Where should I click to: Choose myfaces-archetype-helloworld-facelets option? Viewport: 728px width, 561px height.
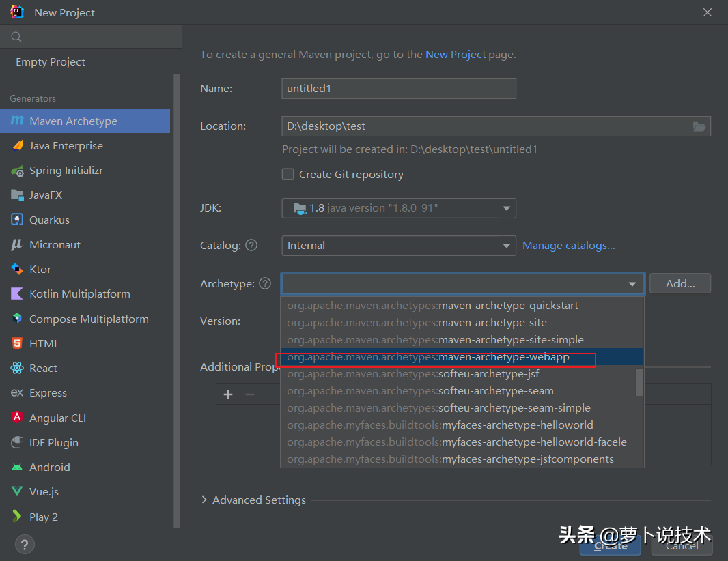pos(462,442)
